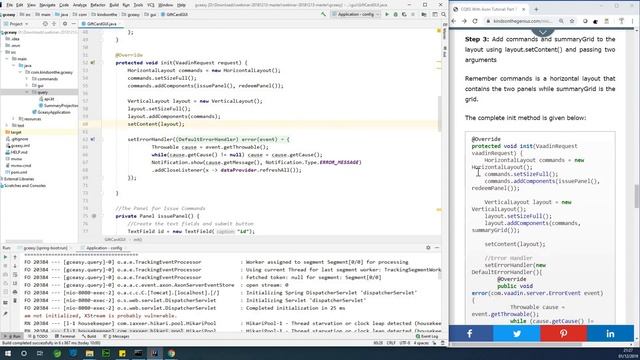Collapse the query package

coord(27,92)
